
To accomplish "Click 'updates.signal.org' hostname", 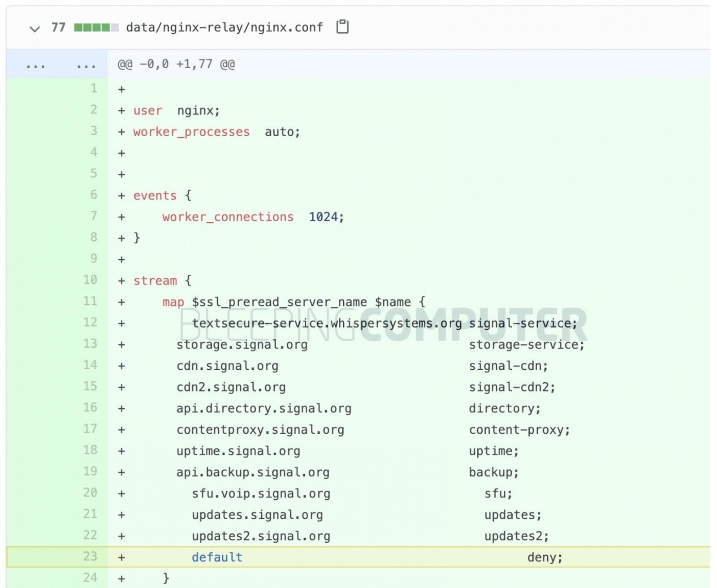I will (x=257, y=515).
